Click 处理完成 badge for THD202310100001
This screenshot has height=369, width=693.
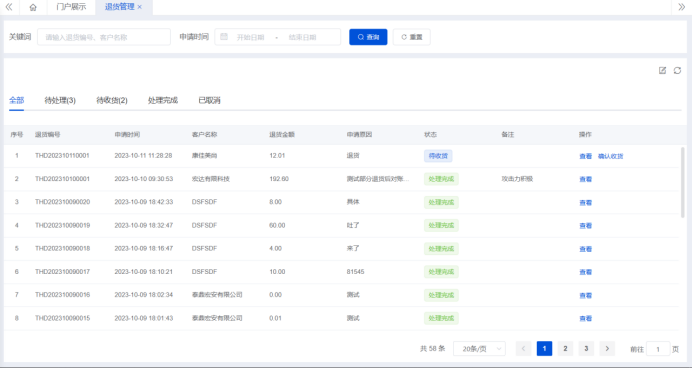tap(441, 179)
